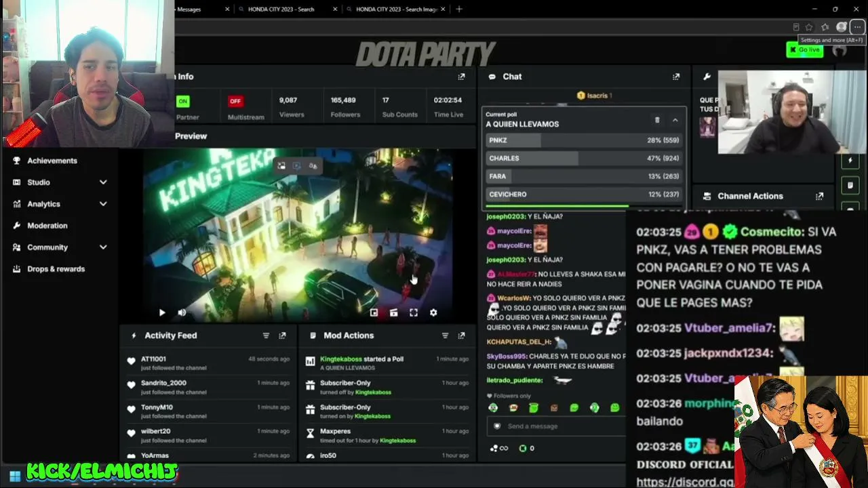Viewport: 868px width, 488px height.
Task: Delete the current poll with trash icon
Action: point(656,120)
